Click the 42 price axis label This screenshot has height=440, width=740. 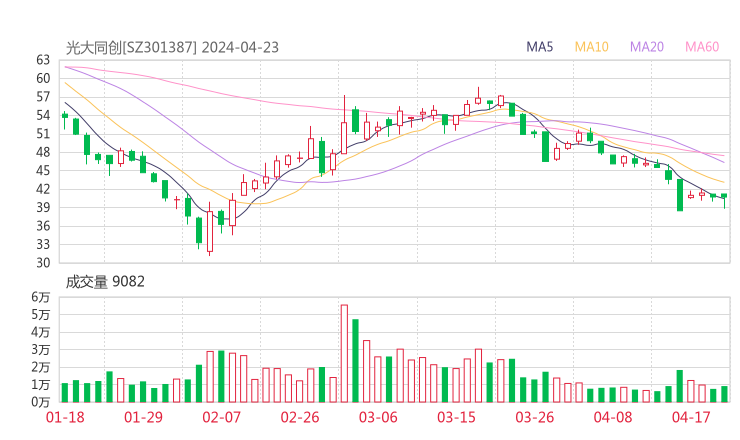point(43,189)
